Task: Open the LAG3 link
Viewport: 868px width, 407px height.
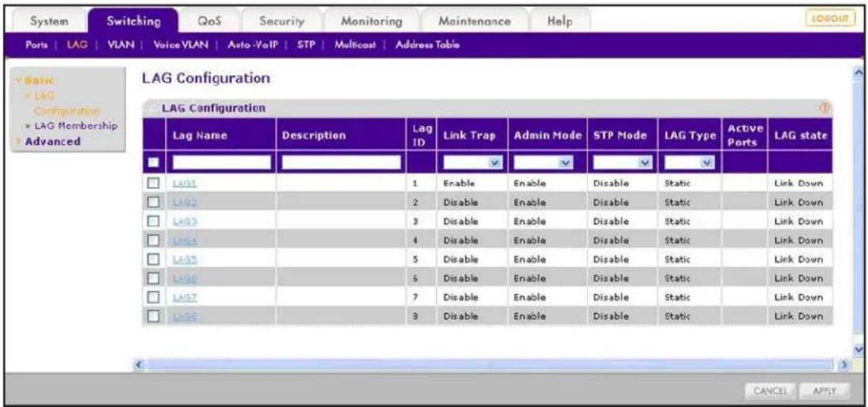Action: coord(185,221)
